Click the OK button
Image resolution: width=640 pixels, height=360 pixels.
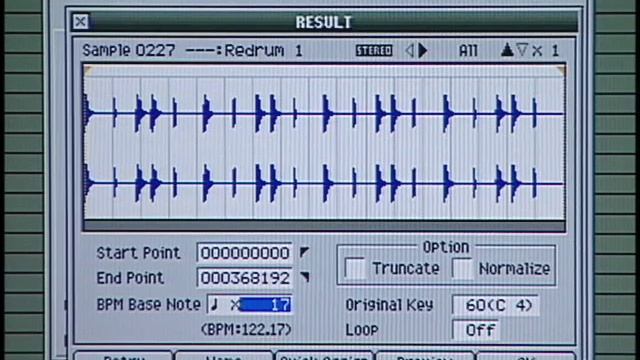526,356
